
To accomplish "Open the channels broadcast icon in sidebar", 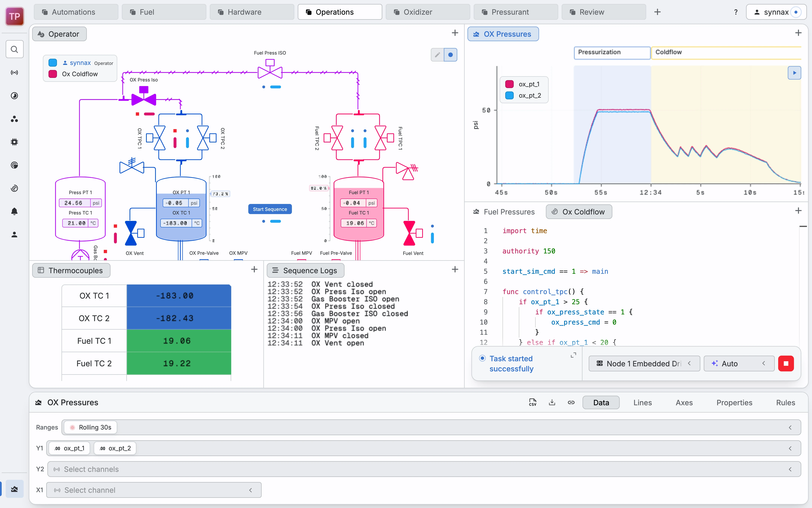I will pyautogui.click(x=14, y=73).
